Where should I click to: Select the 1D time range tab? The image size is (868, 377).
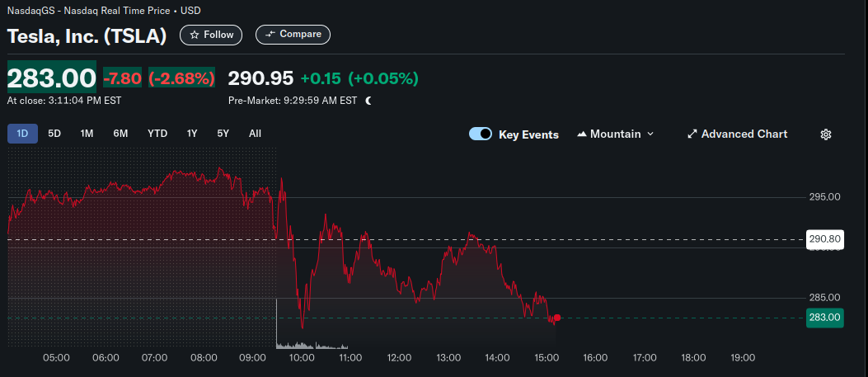pyautogui.click(x=23, y=134)
